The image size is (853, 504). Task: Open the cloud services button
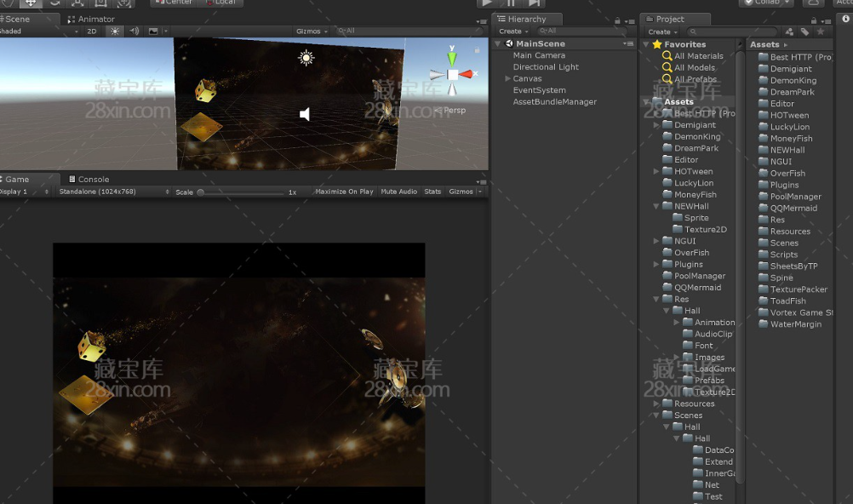click(x=813, y=3)
